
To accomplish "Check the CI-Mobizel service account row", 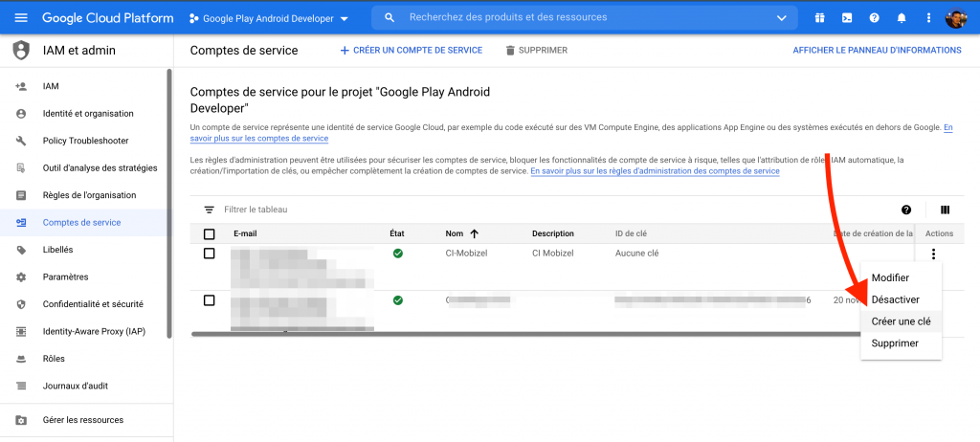I will tap(210, 254).
